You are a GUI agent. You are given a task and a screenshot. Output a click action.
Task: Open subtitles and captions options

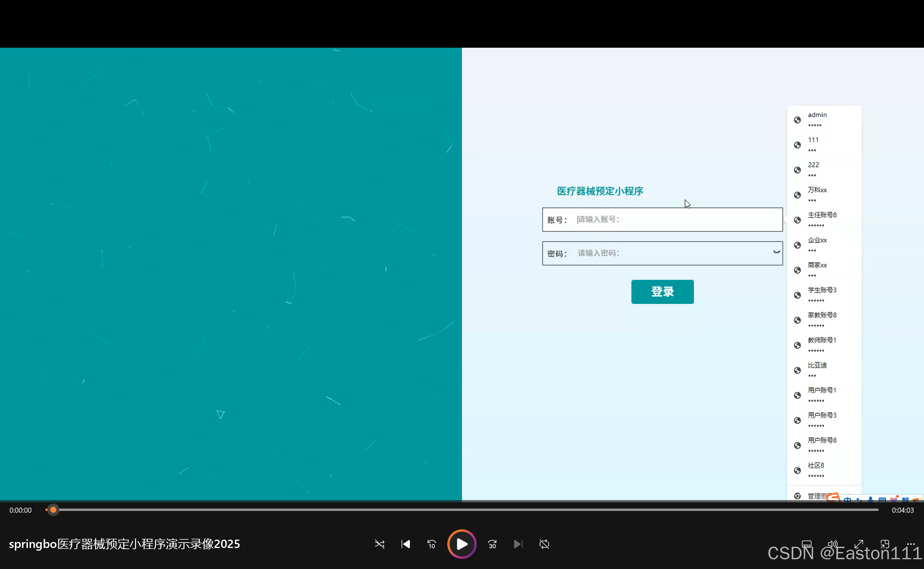(x=807, y=544)
